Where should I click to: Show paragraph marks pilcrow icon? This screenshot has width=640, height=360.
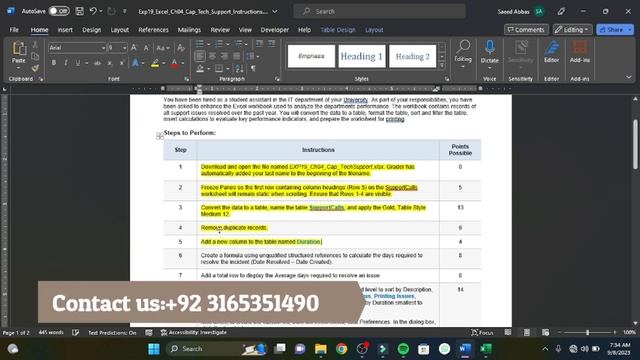pyautogui.click(x=253, y=69)
